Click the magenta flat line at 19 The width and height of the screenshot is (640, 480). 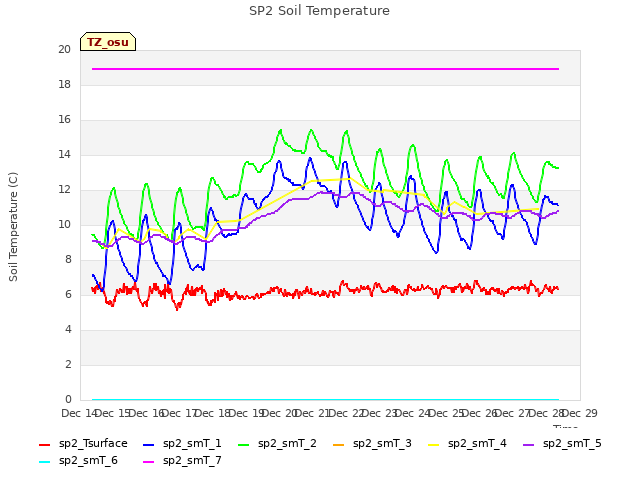[x=325, y=69]
